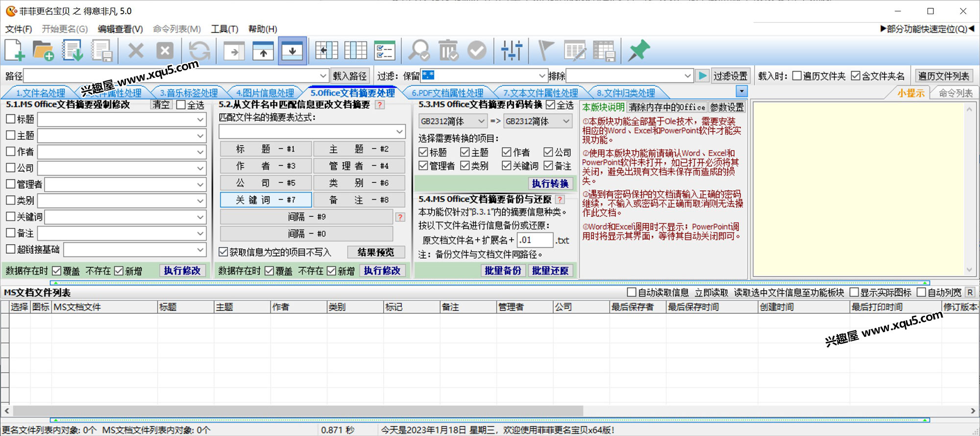Click the magnifier preview icon
980x436 pixels.
click(419, 51)
